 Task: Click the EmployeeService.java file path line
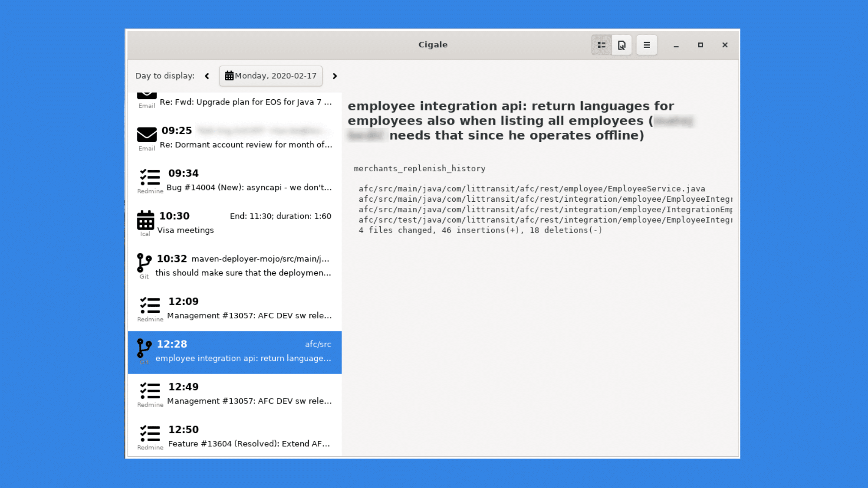pyautogui.click(x=532, y=189)
